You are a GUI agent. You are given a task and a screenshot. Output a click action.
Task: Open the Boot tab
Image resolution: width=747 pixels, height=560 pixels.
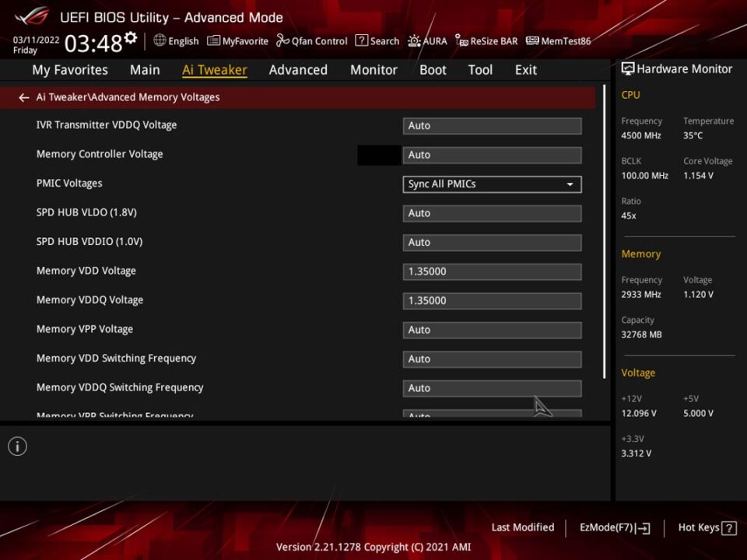click(x=433, y=70)
